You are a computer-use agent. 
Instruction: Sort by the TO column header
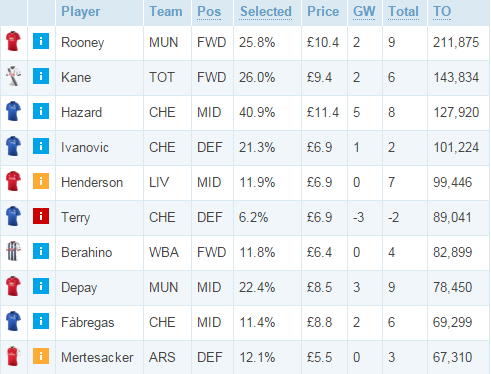[442, 12]
